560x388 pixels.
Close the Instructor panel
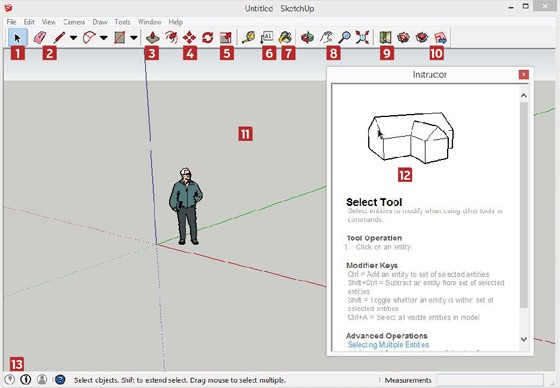pyautogui.click(x=524, y=74)
